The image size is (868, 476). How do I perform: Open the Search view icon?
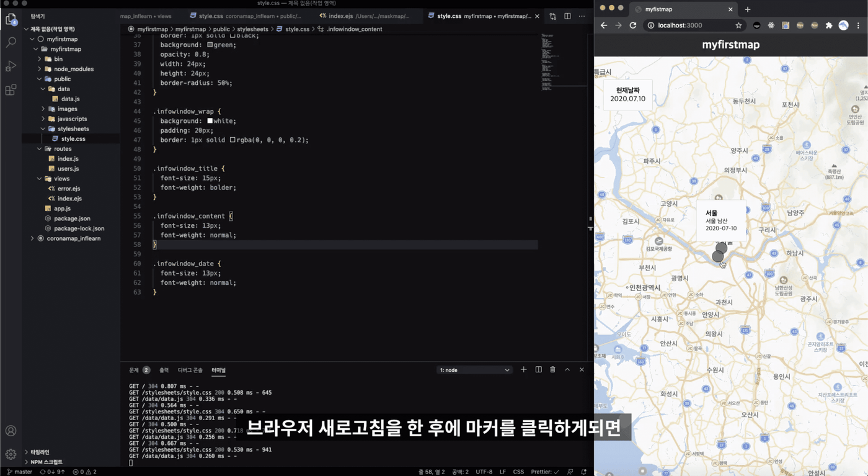pyautogui.click(x=11, y=43)
